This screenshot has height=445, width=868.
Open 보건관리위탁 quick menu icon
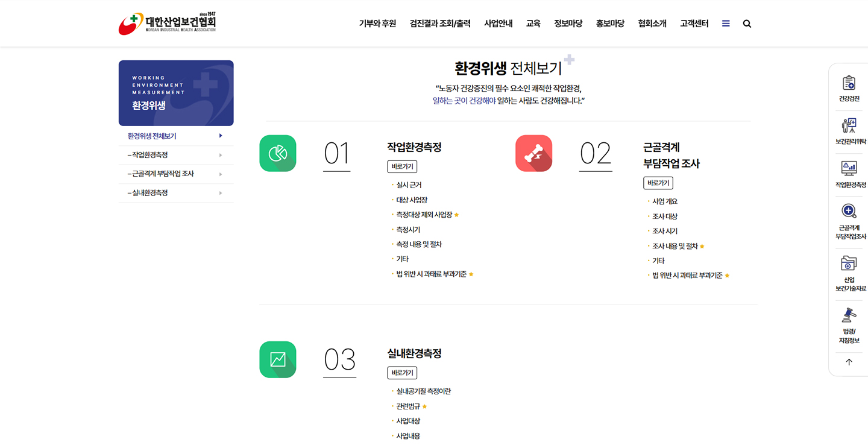pos(849,125)
